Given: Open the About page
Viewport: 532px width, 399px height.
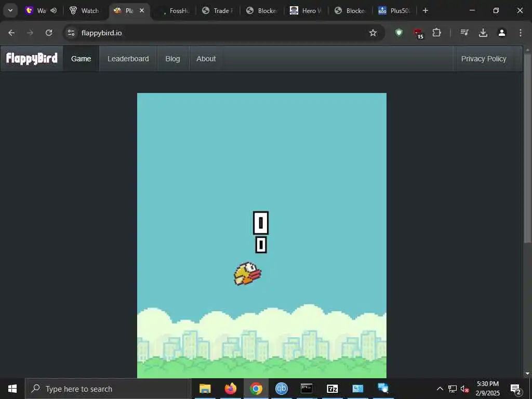Looking at the screenshot, I should (x=206, y=59).
